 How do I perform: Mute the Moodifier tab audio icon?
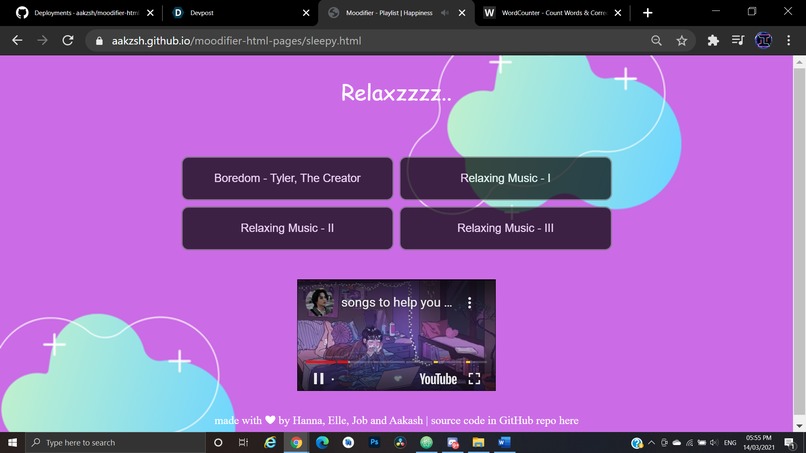pyautogui.click(x=445, y=13)
